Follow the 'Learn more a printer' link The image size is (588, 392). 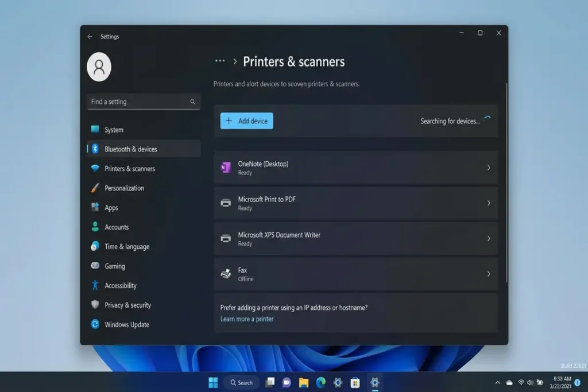point(247,319)
